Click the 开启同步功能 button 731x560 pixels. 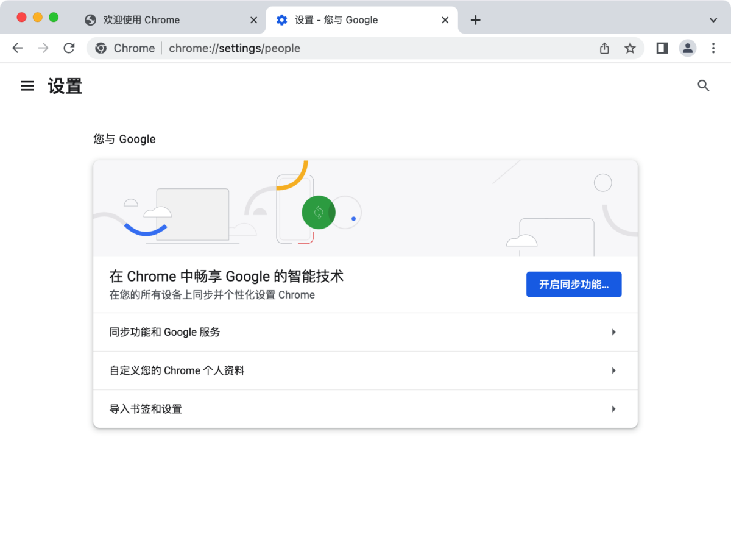[x=574, y=285]
